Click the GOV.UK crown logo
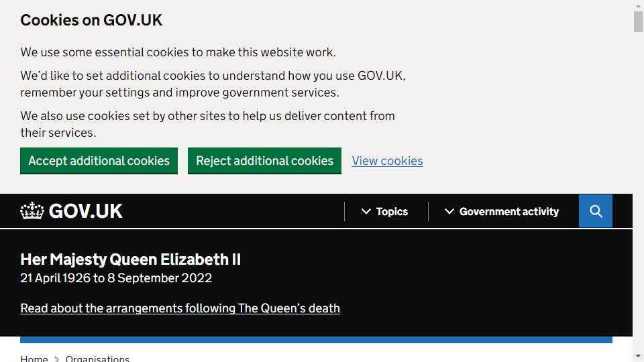644x362 pixels. [x=32, y=211]
